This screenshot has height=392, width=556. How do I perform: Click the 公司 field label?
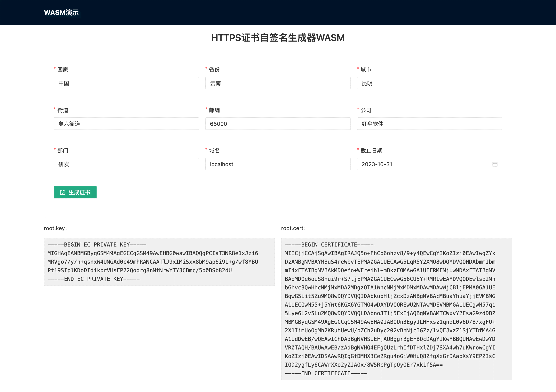click(x=366, y=110)
